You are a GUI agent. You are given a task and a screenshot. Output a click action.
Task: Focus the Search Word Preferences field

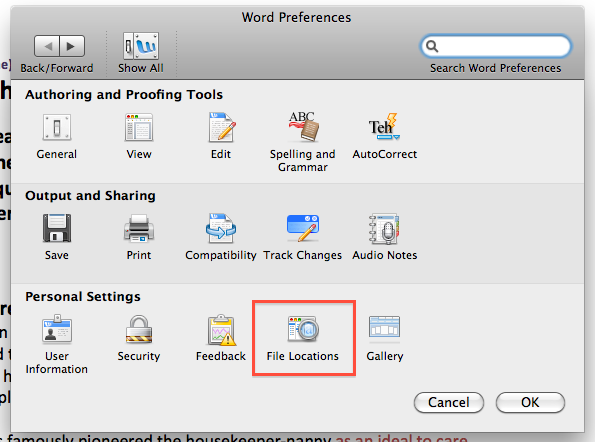tap(496, 46)
